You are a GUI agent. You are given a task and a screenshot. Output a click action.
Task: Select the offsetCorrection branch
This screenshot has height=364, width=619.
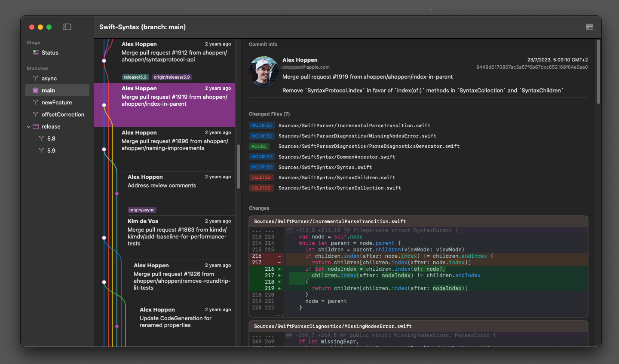[x=57, y=114]
